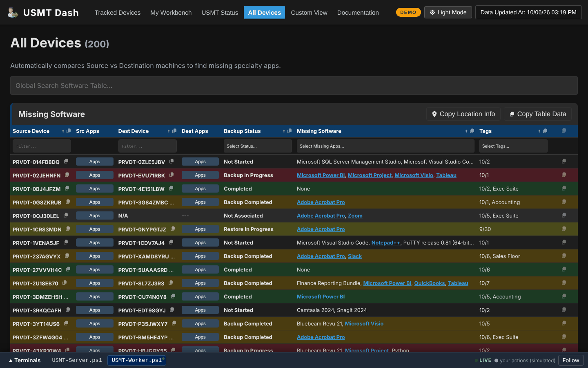Copy the PRVDT-014FB8DQ source device name
588x368 pixels.
(66, 162)
